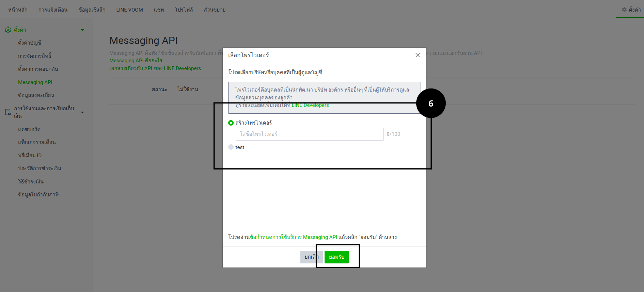644x292 pixels.
Task: Open ประวัติการชำระเงิน payment history in sidebar
Action: click(x=40, y=168)
